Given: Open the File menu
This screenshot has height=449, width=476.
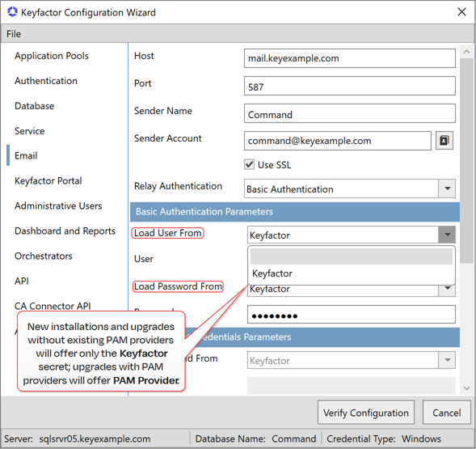Looking at the screenshot, I should point(14,34).
